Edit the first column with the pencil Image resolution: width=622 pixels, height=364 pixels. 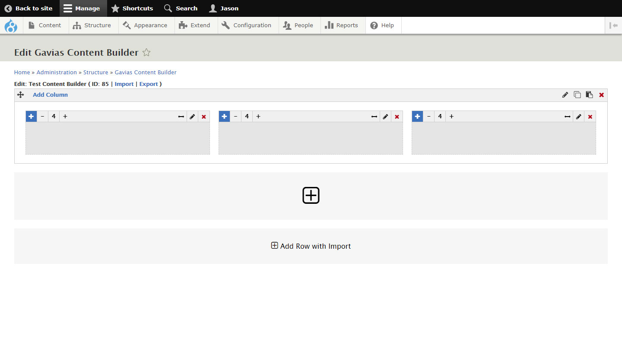click(192, 117)
